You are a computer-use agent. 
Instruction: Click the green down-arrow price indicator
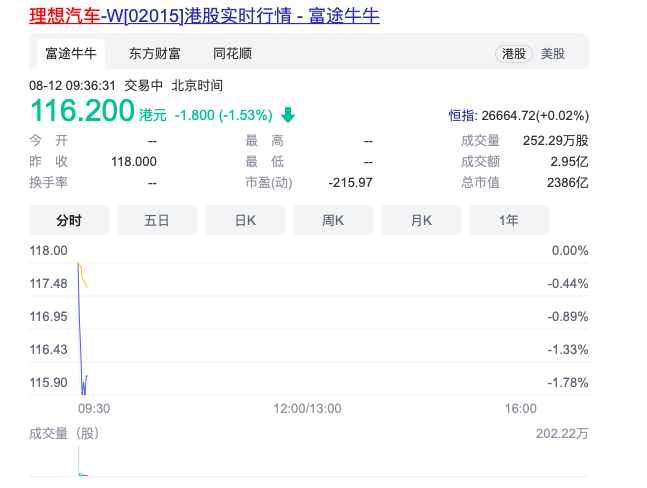pyautogui.click(x=288, y=115)
